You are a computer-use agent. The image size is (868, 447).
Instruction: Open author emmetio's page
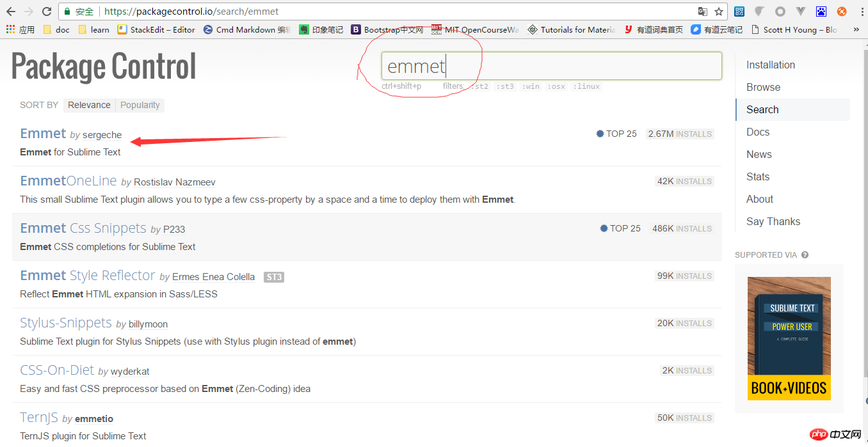click(94, 419)
